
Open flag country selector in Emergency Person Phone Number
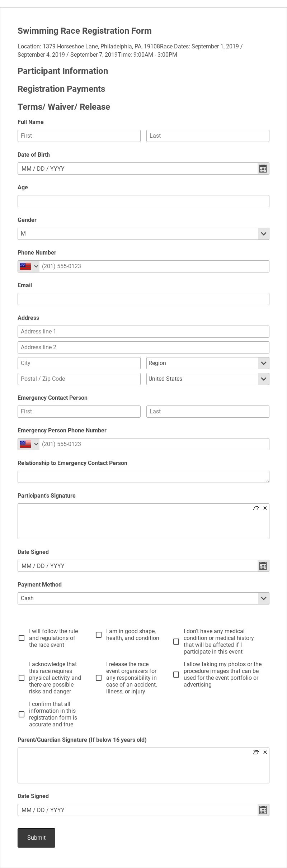coord(29,444)
